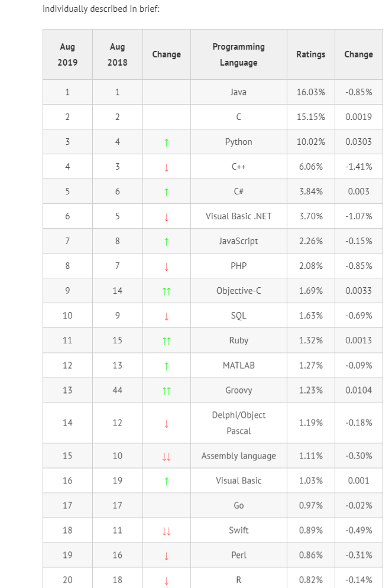This screenshot has width=392, height=588.
Task: Click the green up arrow beside JavaScript
Action: (x=166, y=242)
